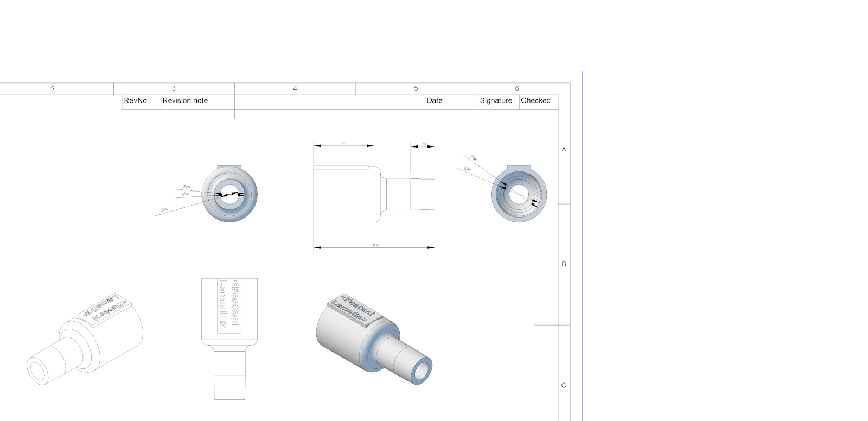Click column zone number 5 on the sheet border
Screen dimensions: 868x421
(416, 88)
